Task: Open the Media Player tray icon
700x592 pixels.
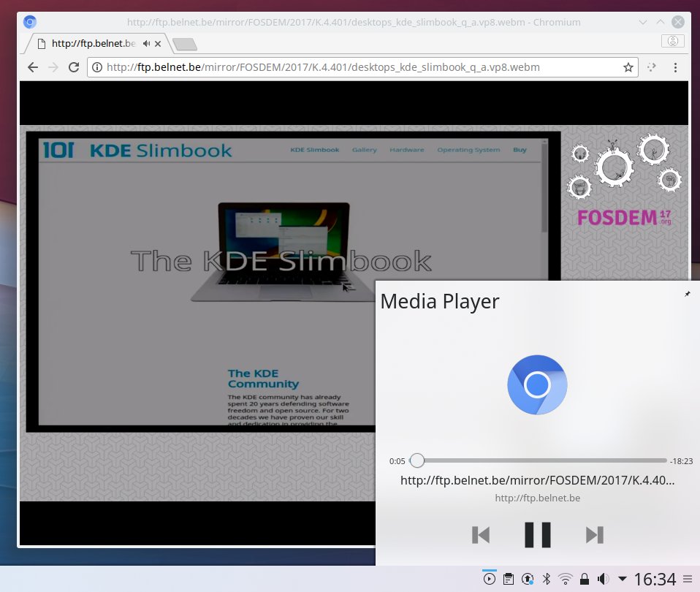Action: 488,579
